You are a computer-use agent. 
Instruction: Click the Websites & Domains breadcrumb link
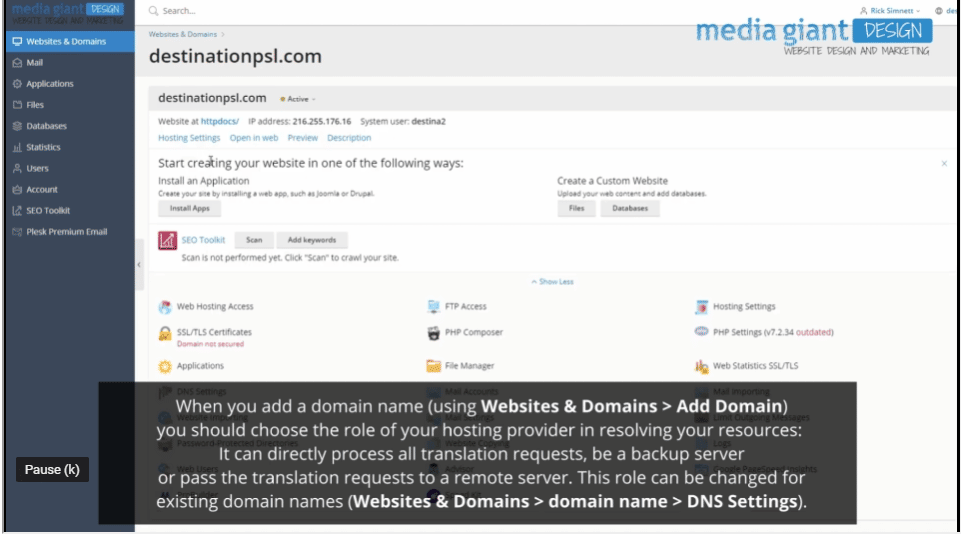click(183, 34)
